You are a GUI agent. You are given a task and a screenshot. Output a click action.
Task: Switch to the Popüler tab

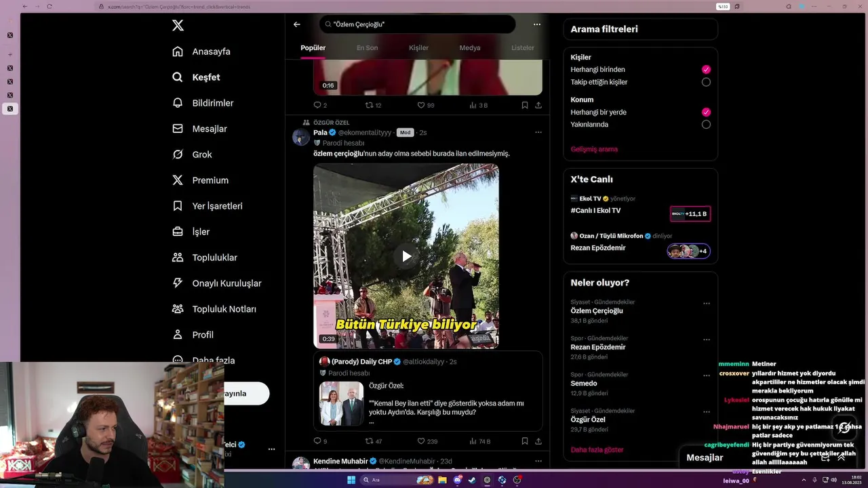(x=313, y=48)
